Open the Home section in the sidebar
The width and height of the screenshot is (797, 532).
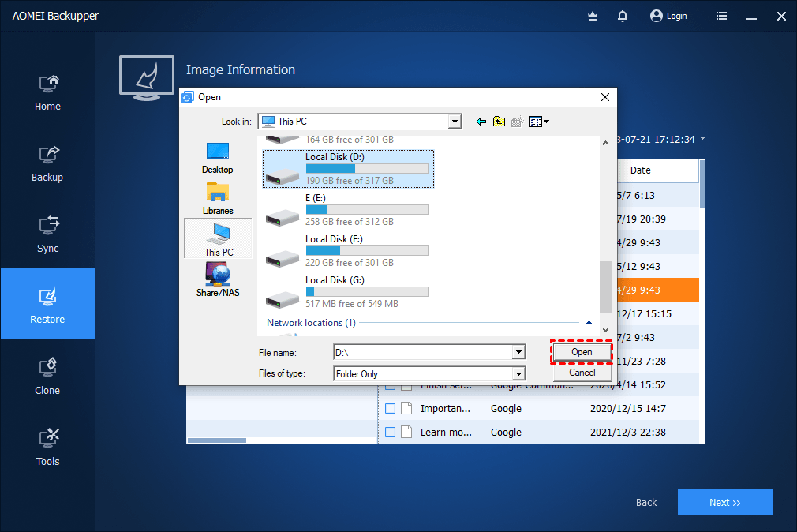pos(47,93)
